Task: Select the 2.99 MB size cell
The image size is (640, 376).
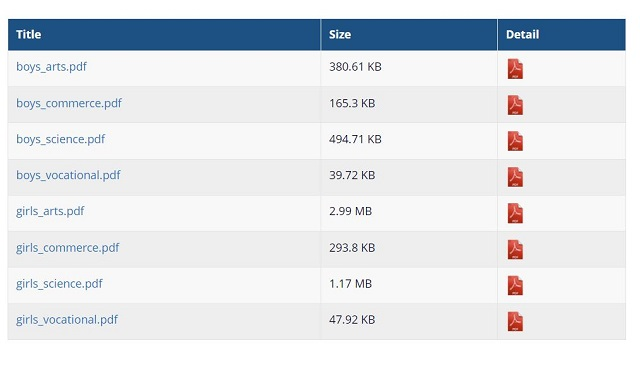Action: click(409, 213)
